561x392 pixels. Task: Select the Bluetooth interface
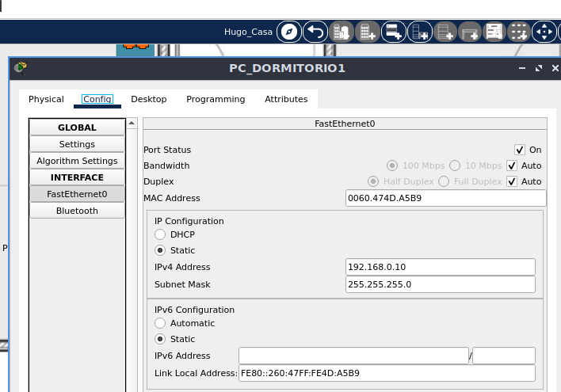pos(77,211)
